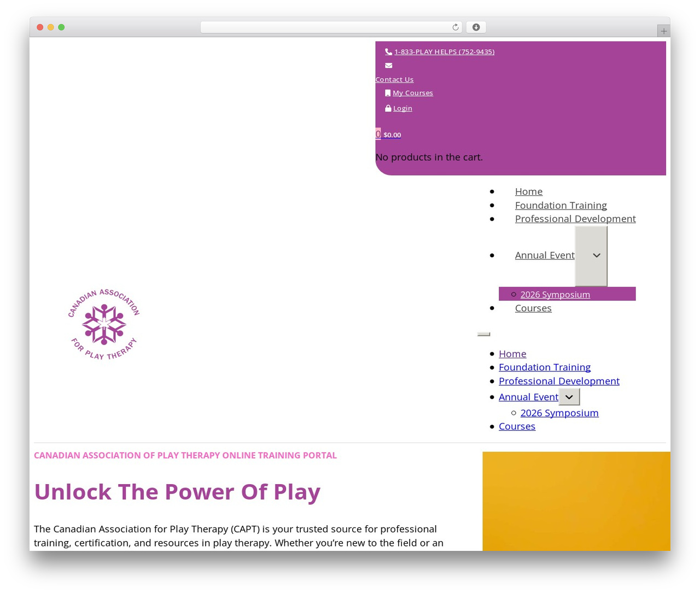Open the Contact Us link
The height and width of the screenshot is (593, 700).
tap(394, 80)
